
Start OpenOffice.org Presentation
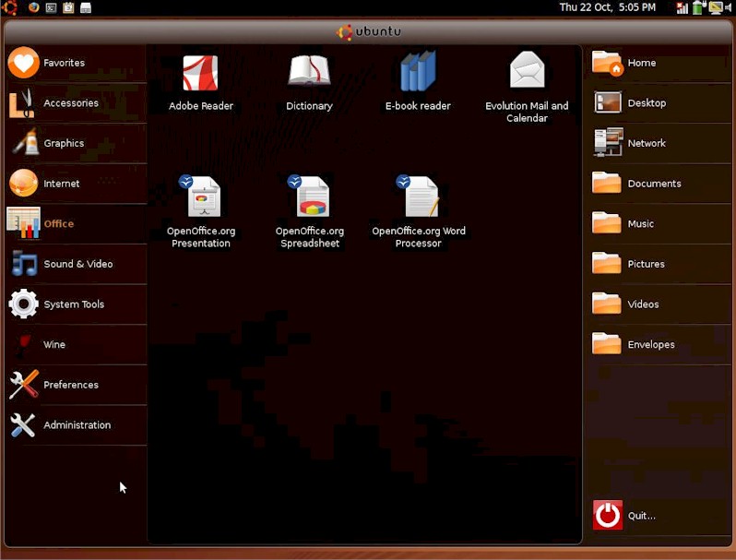tap(200, 211)
